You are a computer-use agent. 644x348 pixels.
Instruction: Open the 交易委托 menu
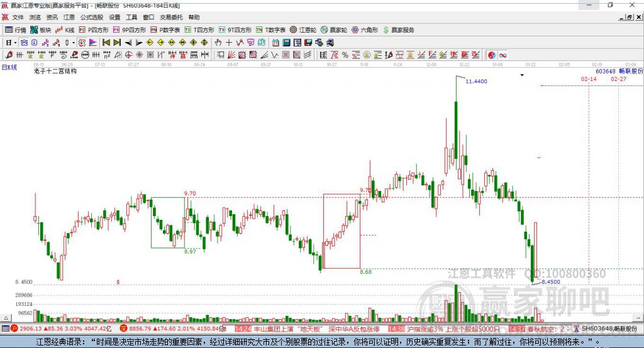tap(171, 17)
